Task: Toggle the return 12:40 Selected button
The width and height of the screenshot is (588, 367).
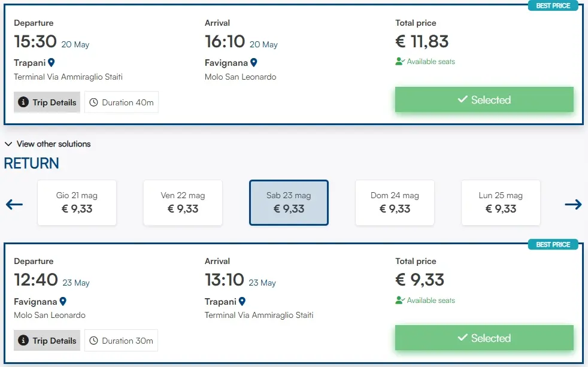Action: 484,338
